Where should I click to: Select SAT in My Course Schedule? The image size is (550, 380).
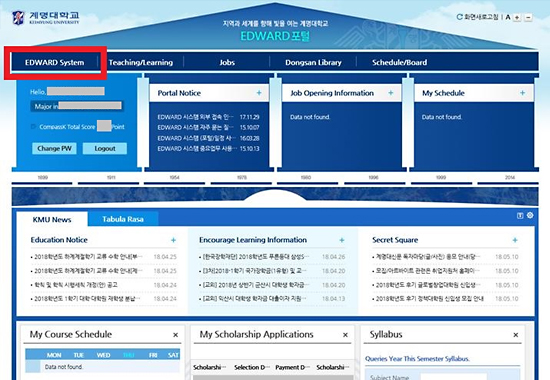tap(173, 355)
